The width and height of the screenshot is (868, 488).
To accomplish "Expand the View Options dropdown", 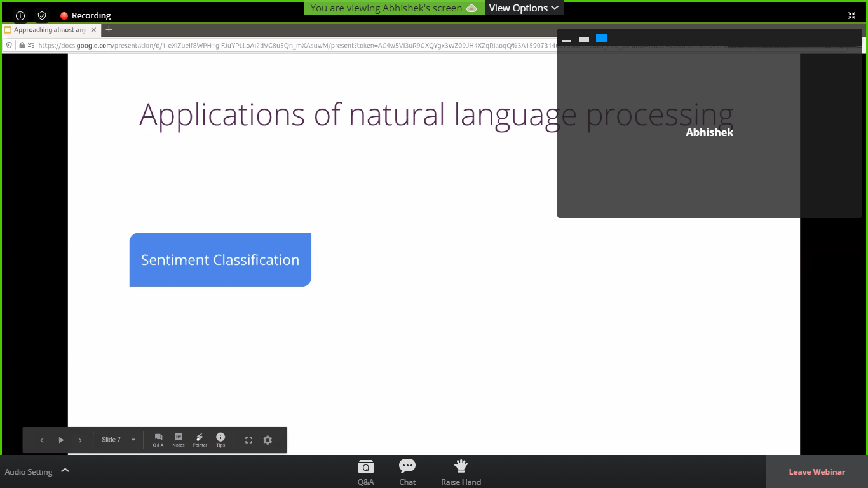I will point(524,8).
